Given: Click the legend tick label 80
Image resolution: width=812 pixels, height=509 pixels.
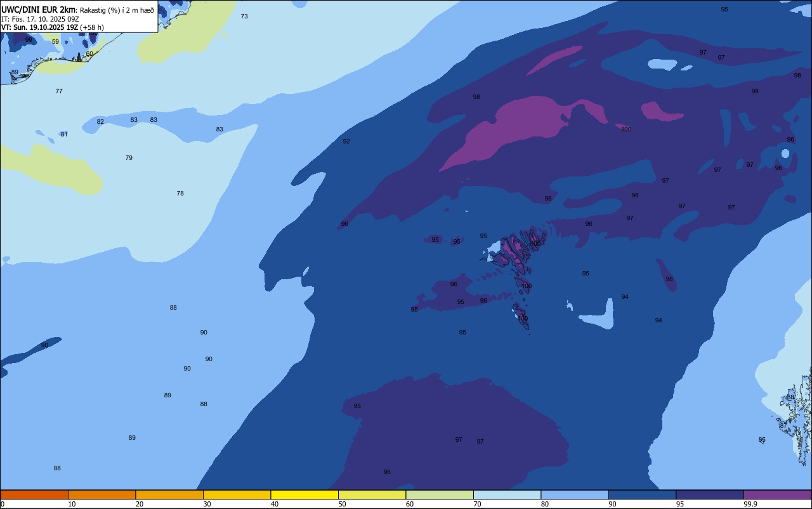Looking at the screenshot, I should pyautogui.click(x=545, y=504).
